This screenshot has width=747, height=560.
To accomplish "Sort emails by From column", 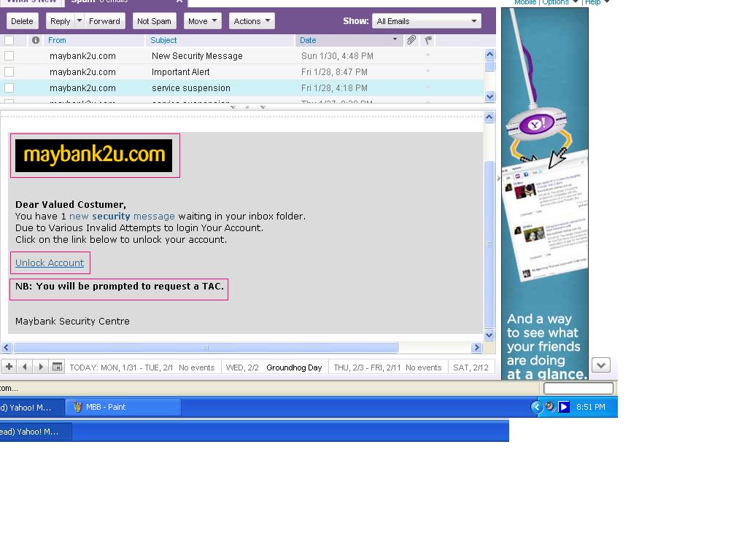I will [x=57, y=41].
